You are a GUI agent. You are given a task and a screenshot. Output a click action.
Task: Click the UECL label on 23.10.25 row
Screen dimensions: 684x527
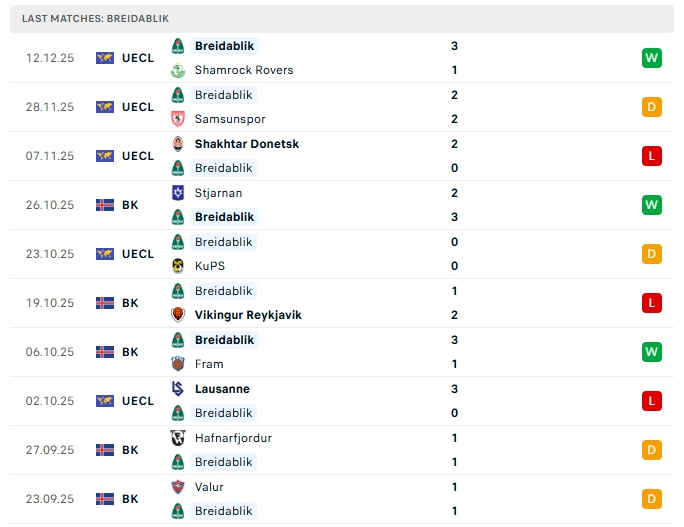click(138, 254)
